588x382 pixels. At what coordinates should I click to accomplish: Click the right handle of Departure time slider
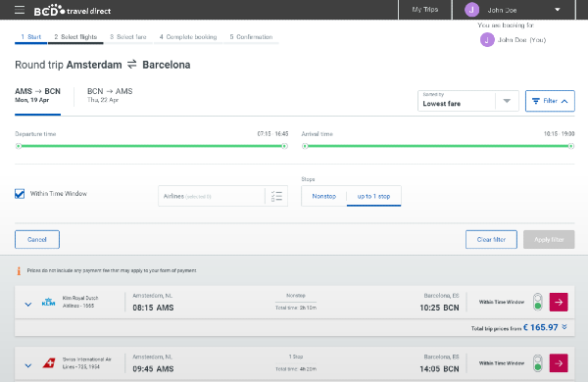[x=284, y=146]
